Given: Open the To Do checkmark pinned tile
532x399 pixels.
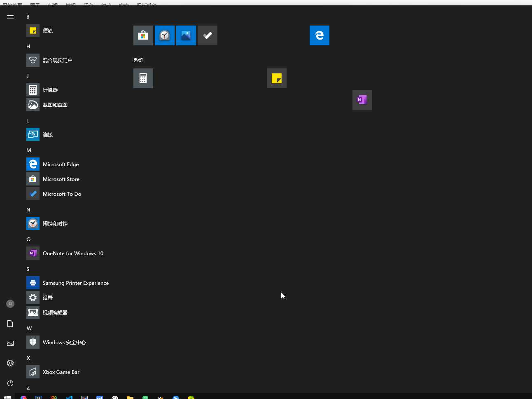Looking at the screenshot, I should (x=208, y=35).
